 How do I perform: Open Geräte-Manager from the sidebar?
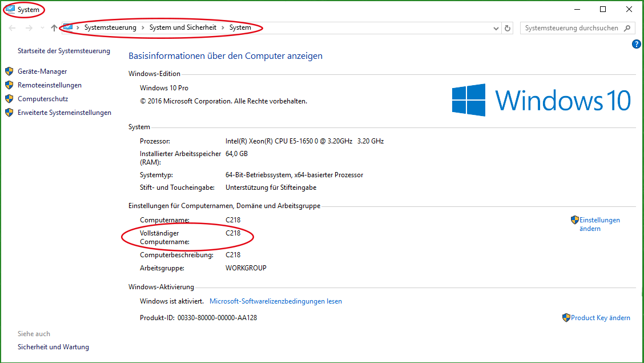click(x=42, y=71)
